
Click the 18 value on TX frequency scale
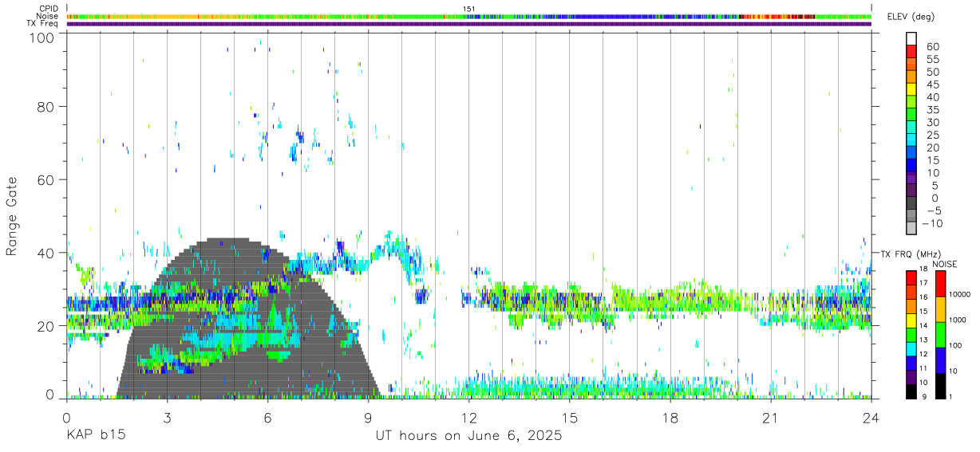tap(923, 269)
